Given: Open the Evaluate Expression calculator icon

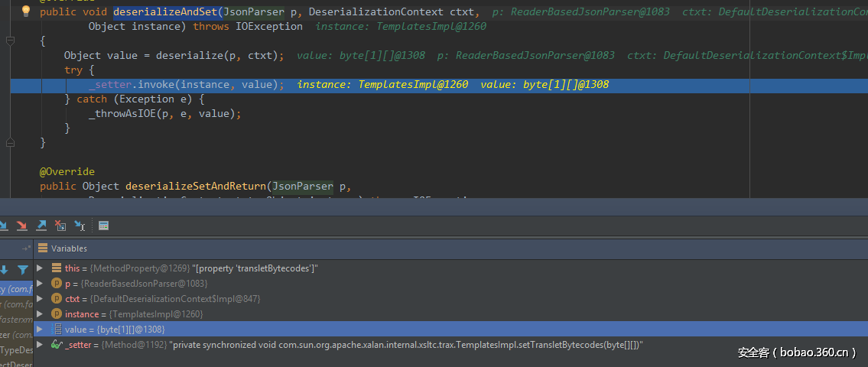Looking at the screenshot, I should pos(104,226).
